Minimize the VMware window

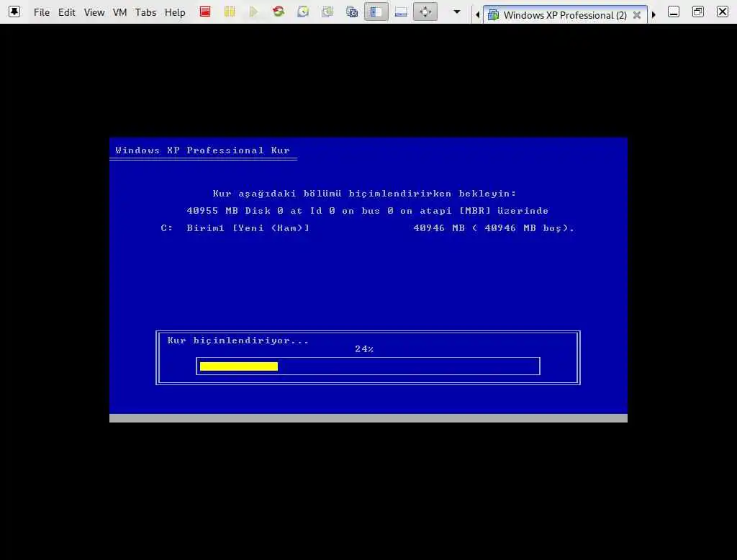(674, 12)
